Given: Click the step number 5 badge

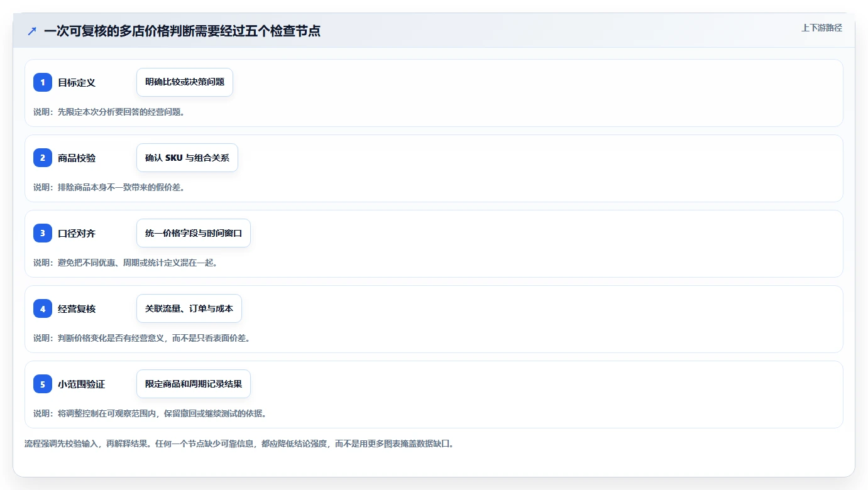Looking at the screenshot, I should (43, 384).
